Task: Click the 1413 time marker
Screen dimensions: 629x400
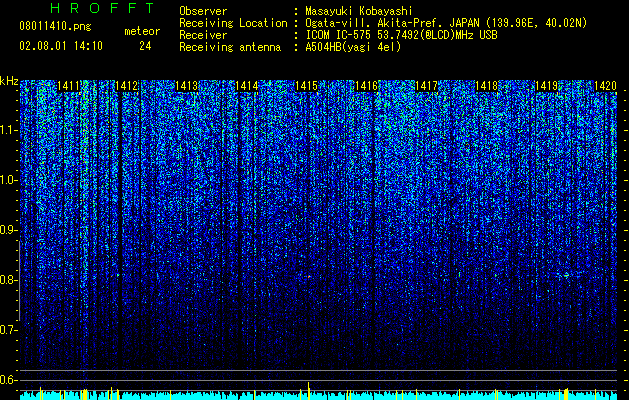Action: pos(187,86)
